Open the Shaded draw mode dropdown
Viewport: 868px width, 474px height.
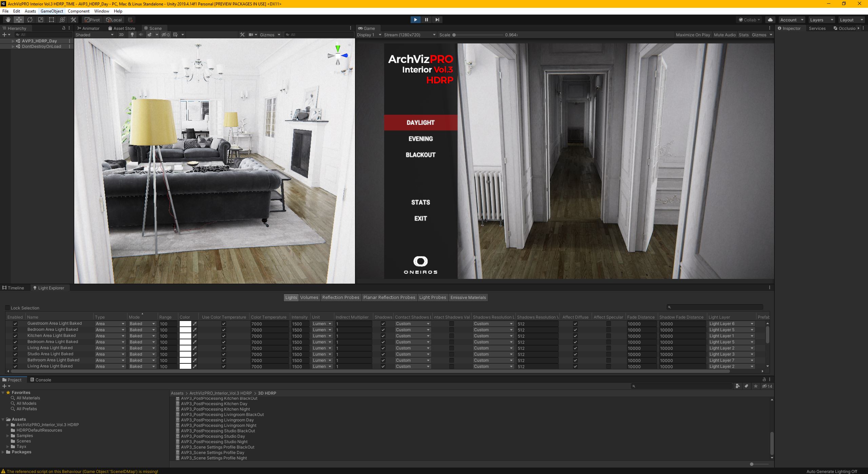click(94, 35)
